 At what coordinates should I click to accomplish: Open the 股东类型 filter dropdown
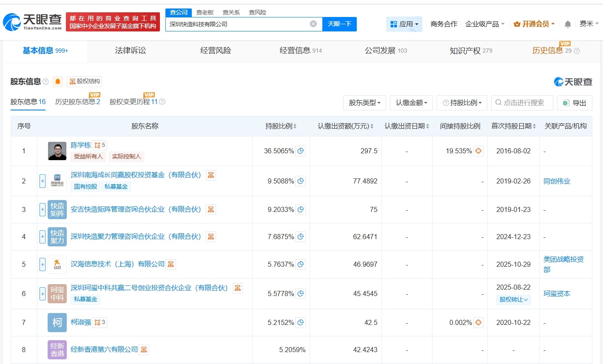tap(364, 102)
